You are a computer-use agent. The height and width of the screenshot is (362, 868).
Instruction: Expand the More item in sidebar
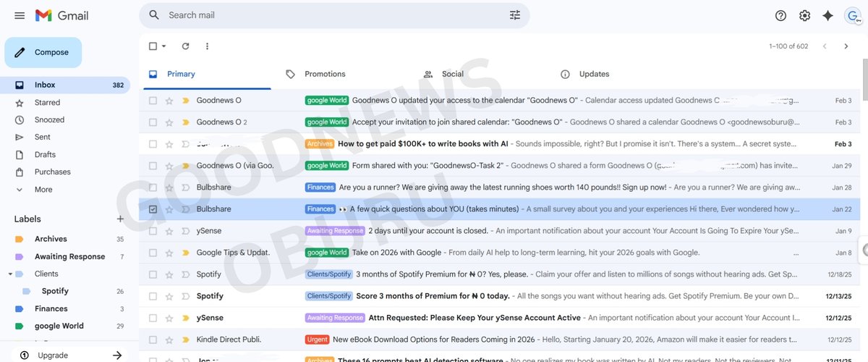tap(43, 190)
